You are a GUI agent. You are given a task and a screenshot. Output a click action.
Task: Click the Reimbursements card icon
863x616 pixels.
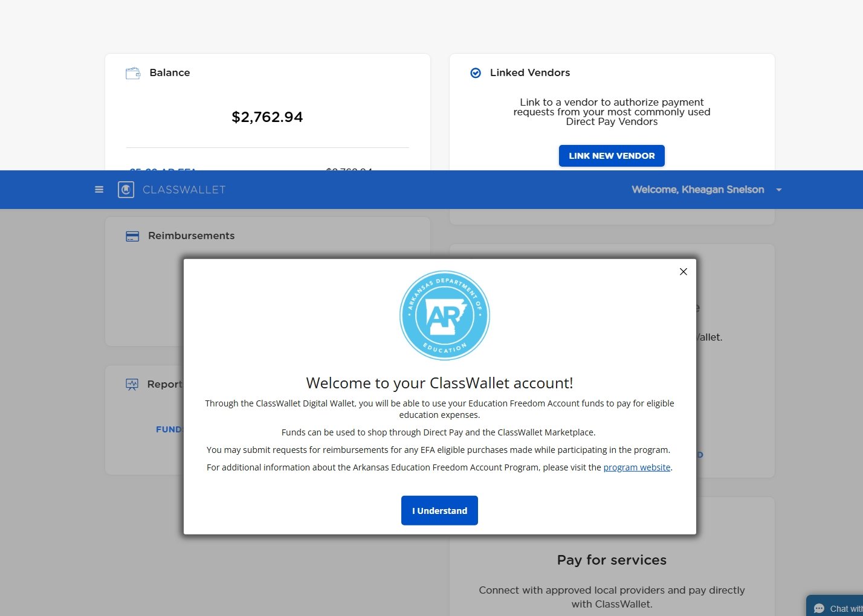(x=132, y=236)
